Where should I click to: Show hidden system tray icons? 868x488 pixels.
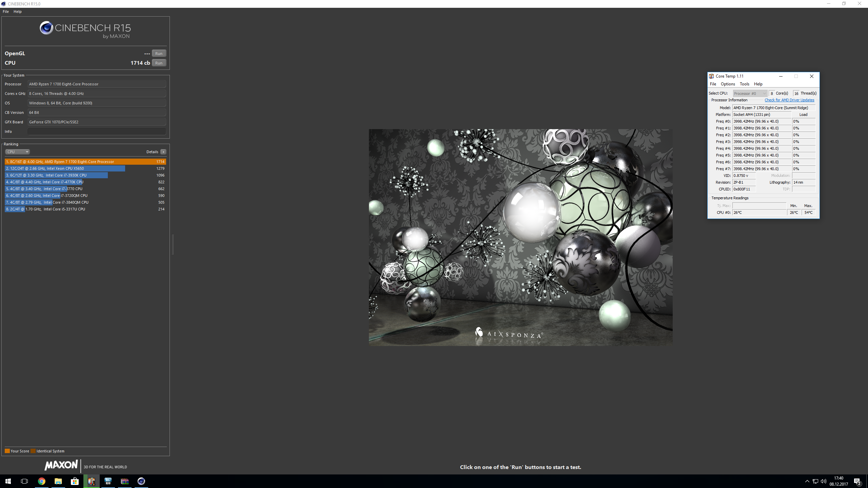tap(807, 481)
